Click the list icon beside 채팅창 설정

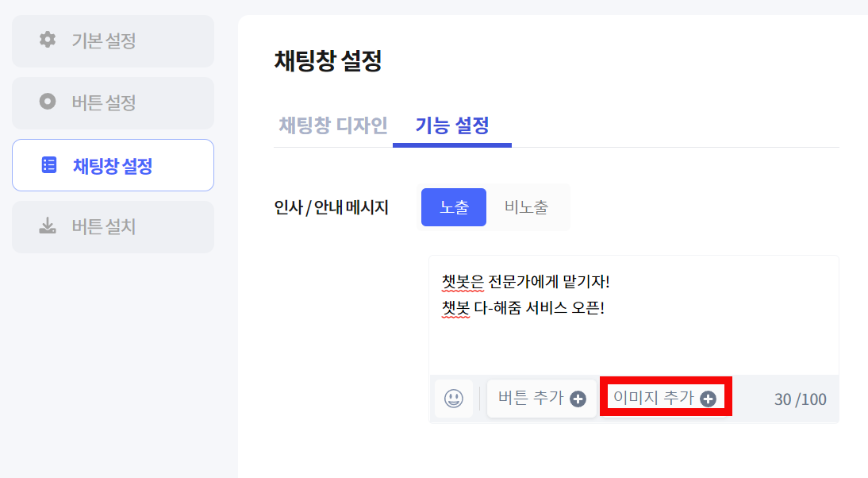click(x=48, y=165)
